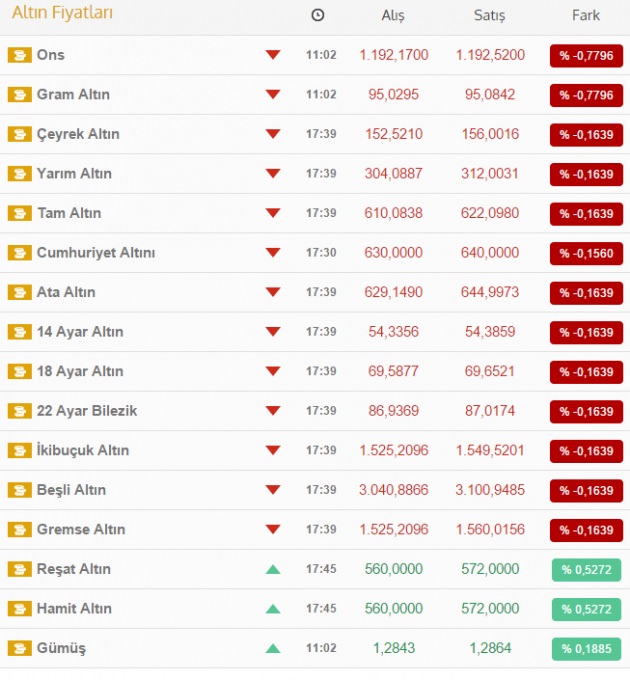Click the green up arrow for Gümüş
This screenshot has width=630, height=680.
coord(273,648)
